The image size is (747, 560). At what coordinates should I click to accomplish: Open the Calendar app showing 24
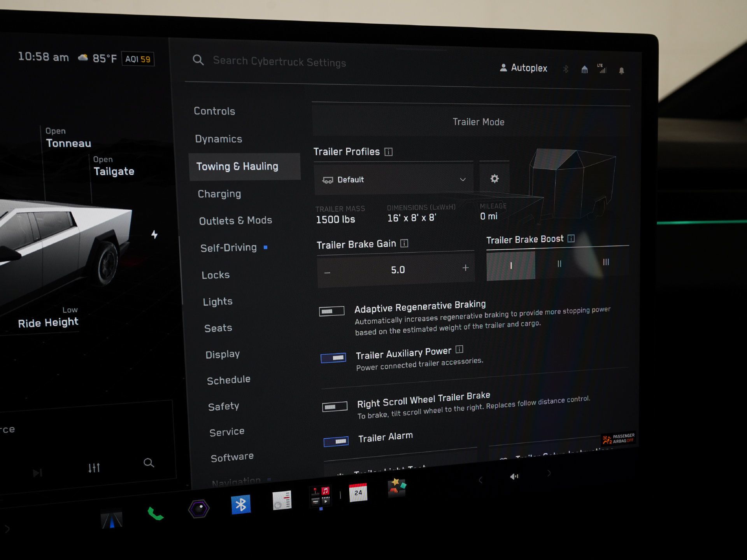[358, 493]
